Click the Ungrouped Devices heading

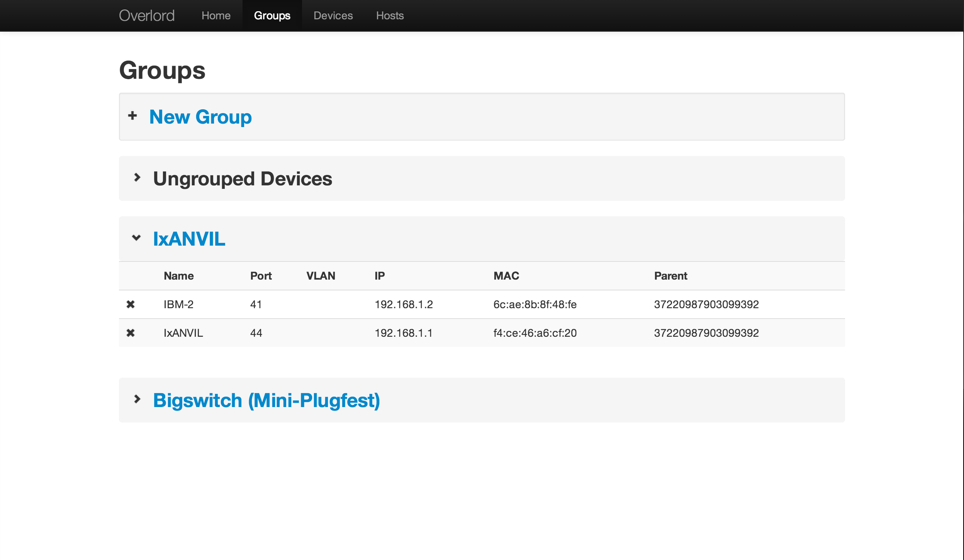pyautogui.click(x=243, y=178)
